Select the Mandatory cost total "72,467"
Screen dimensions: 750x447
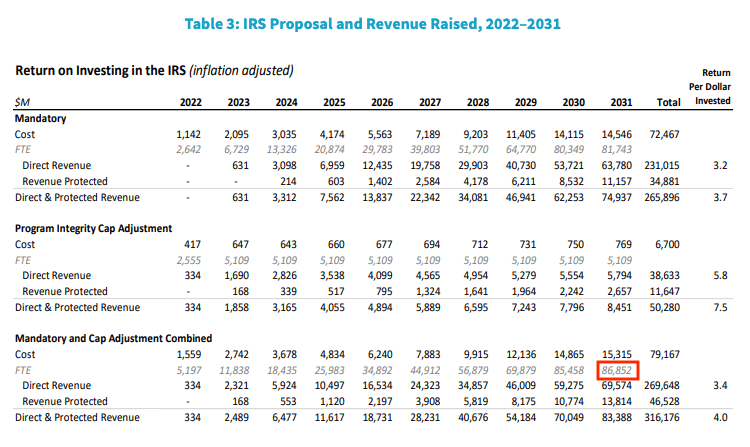click(664, 134)
